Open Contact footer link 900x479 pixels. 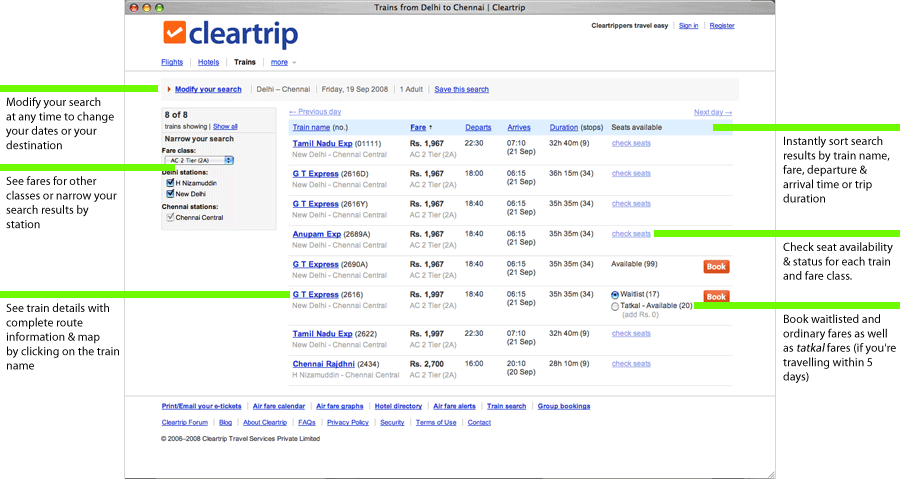point(479,423)
